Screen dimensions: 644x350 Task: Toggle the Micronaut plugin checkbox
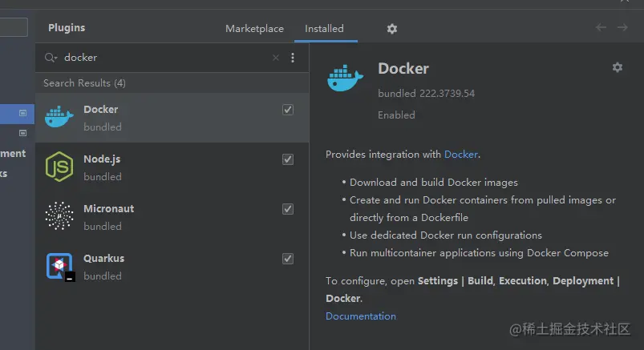coord(288,209)
